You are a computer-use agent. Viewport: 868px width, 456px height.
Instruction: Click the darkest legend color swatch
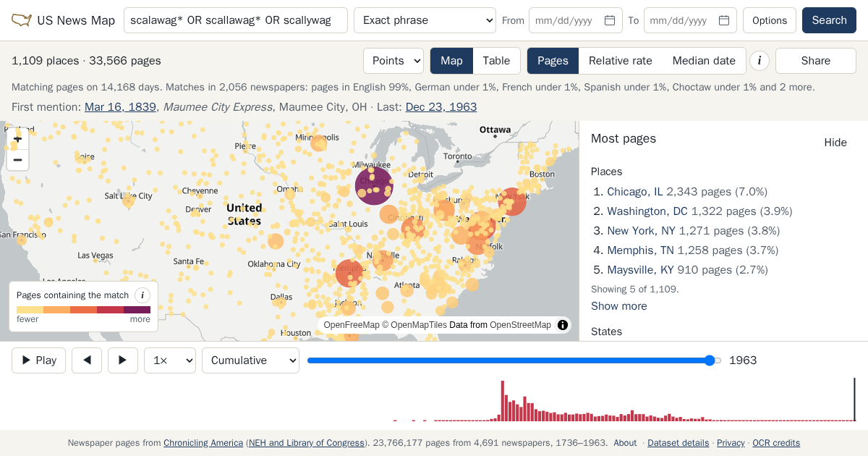137,310
